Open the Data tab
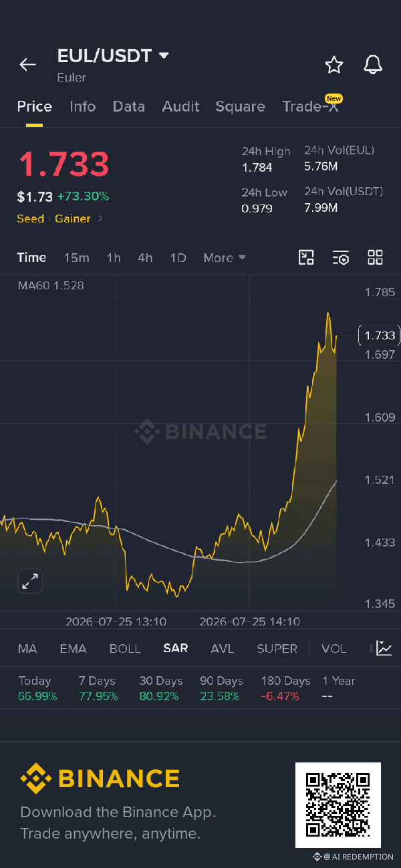The width and height of the screenshot is (401, 868). pyautogui.click(x=129, y=106)
